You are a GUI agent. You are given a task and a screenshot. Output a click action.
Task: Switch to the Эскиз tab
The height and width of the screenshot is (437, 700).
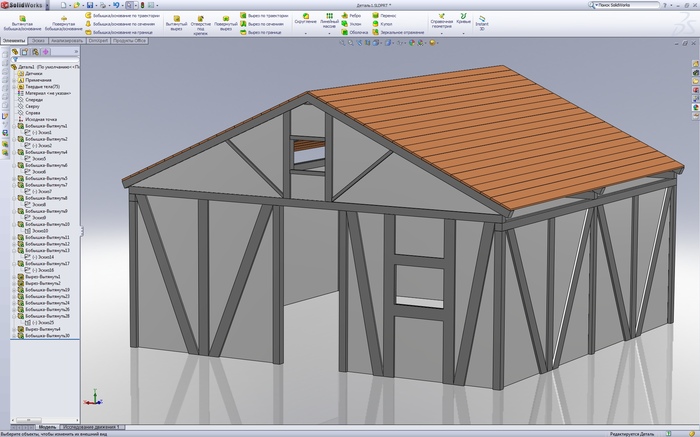pyautogui.click(x=40, y=41)
